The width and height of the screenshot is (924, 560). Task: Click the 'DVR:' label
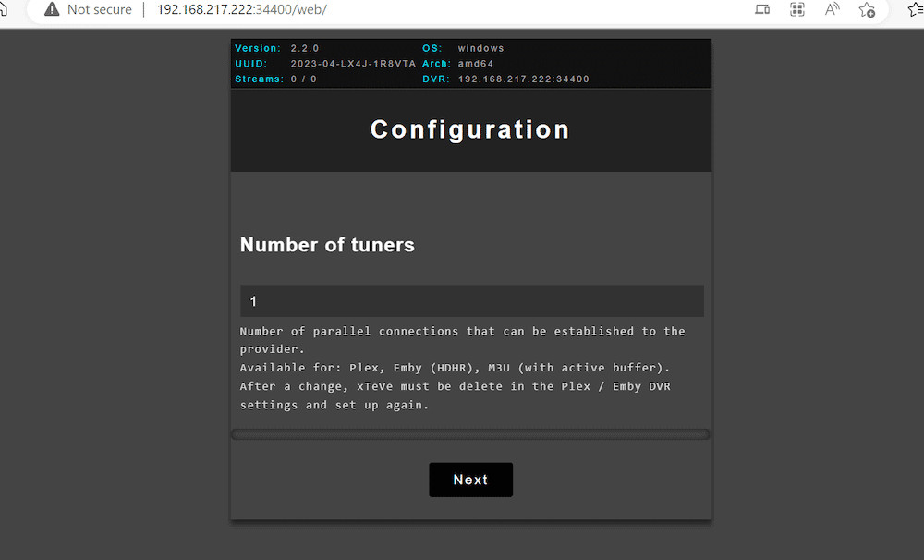pos(436,79)
